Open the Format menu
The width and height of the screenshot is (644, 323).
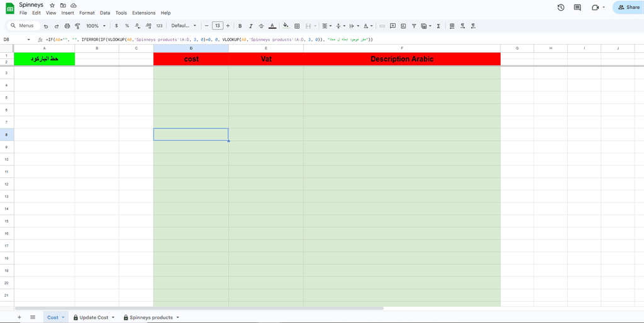[87, 13]
